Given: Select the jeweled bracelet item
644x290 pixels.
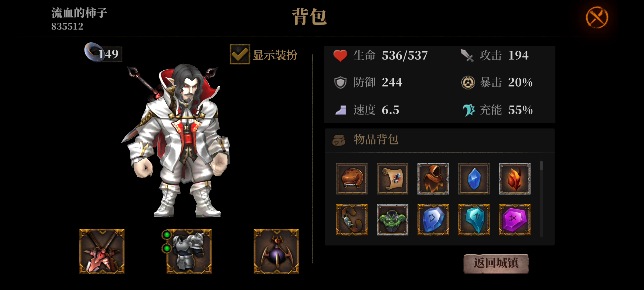Looking at the screenshot, I should pos(352,220).
